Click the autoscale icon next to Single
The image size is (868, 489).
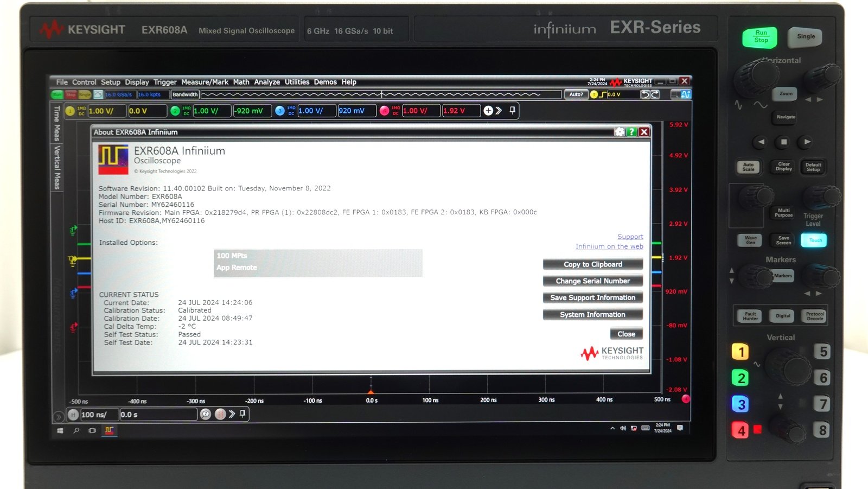98,94
